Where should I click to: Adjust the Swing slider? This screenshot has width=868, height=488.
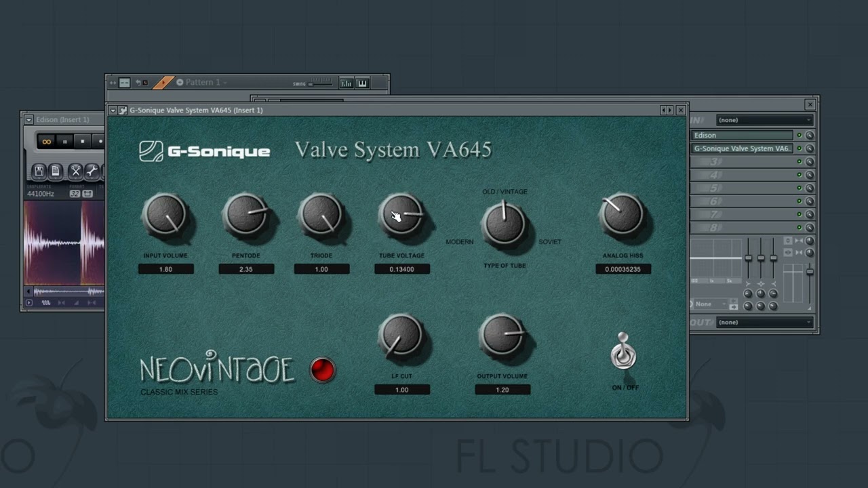pos(321,84)
